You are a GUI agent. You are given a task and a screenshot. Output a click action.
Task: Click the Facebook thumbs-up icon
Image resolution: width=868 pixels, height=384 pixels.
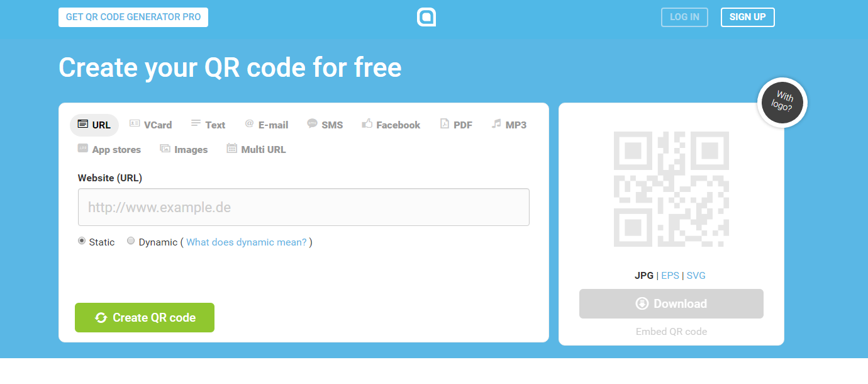[367, 124]
